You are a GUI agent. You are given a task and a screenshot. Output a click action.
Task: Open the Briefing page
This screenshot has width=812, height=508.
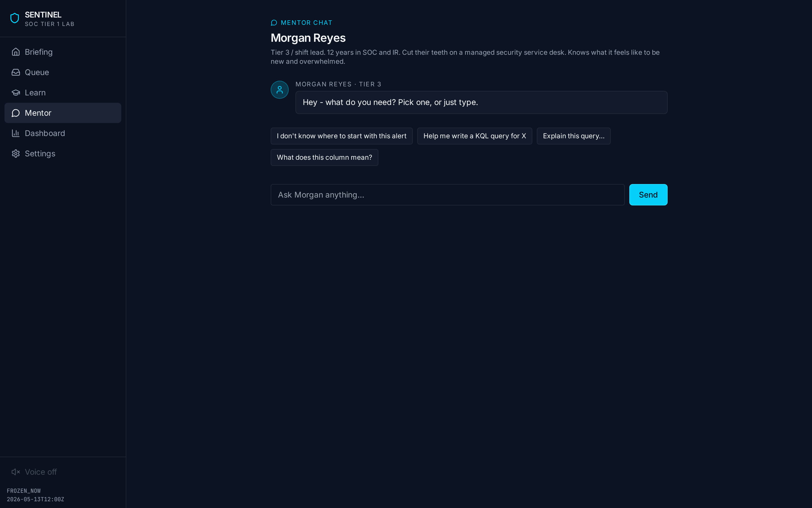tap(63, 52)
